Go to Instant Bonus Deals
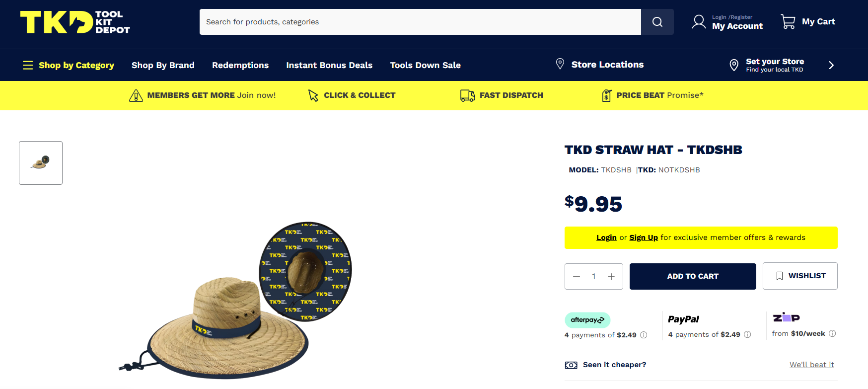Viewport: 868px width, 389px height. [x=329, y=65]
